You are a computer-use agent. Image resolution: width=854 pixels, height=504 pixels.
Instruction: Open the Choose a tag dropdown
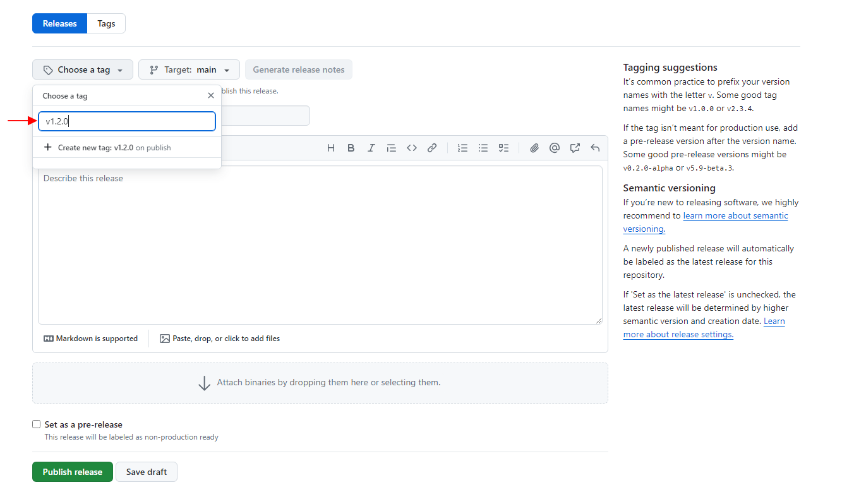click(83, 69)
